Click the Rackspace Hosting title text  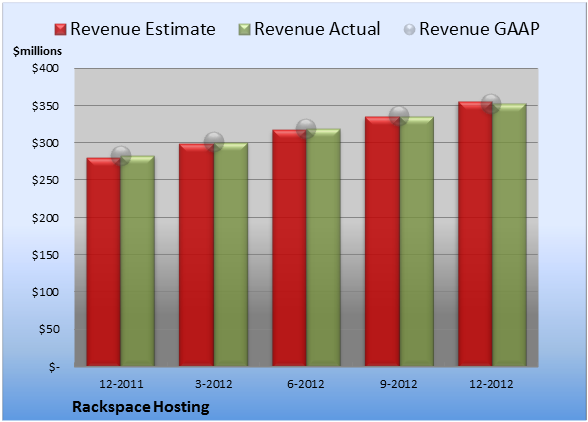[x=141, y=407]
